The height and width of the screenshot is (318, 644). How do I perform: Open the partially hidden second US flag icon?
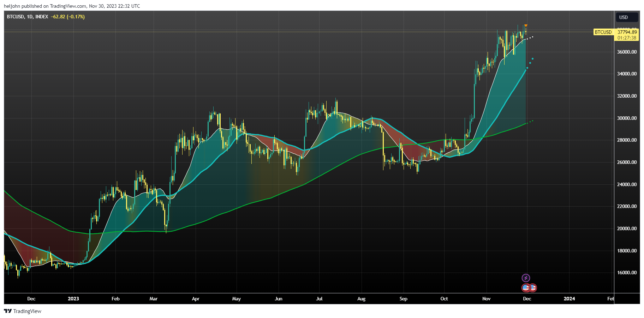[x=533, y=288]
